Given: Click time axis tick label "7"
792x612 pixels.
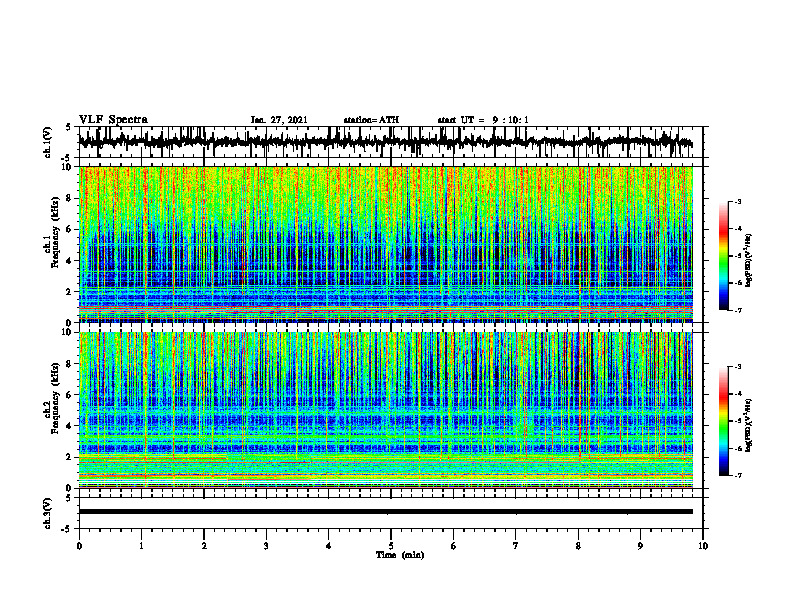Looking at the screenshot, I should pyautogui.click(x=516, y=546).
